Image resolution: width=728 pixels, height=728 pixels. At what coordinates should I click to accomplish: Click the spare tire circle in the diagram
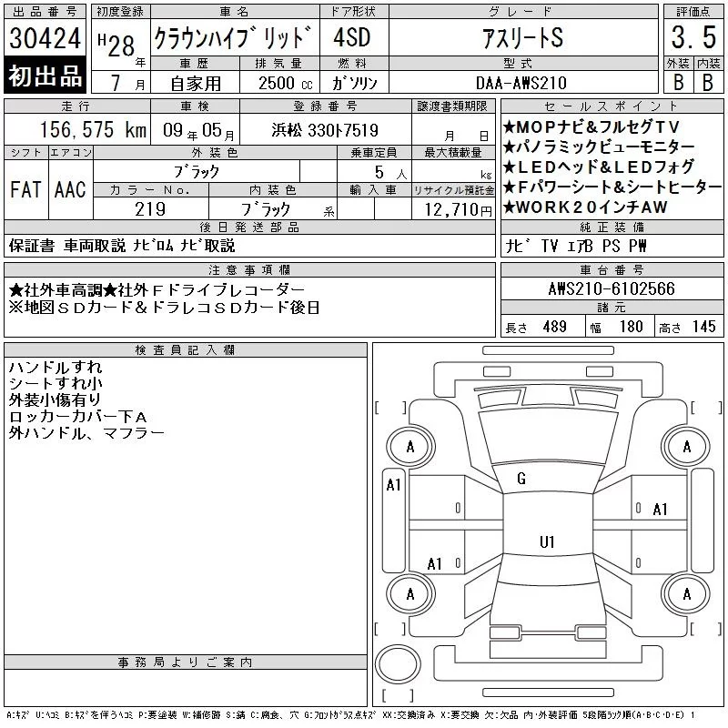tap(398, 664)
